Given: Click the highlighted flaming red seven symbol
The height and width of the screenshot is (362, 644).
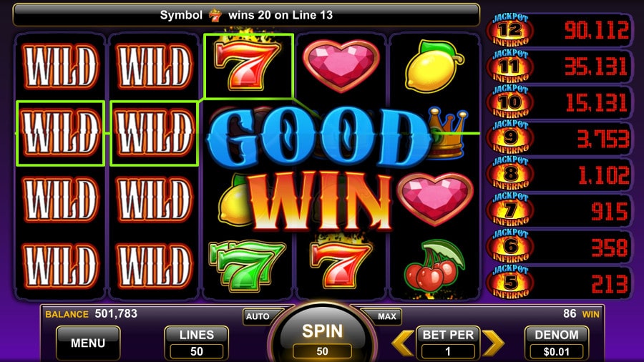Looking at the screenshot, I should (248, 66).
